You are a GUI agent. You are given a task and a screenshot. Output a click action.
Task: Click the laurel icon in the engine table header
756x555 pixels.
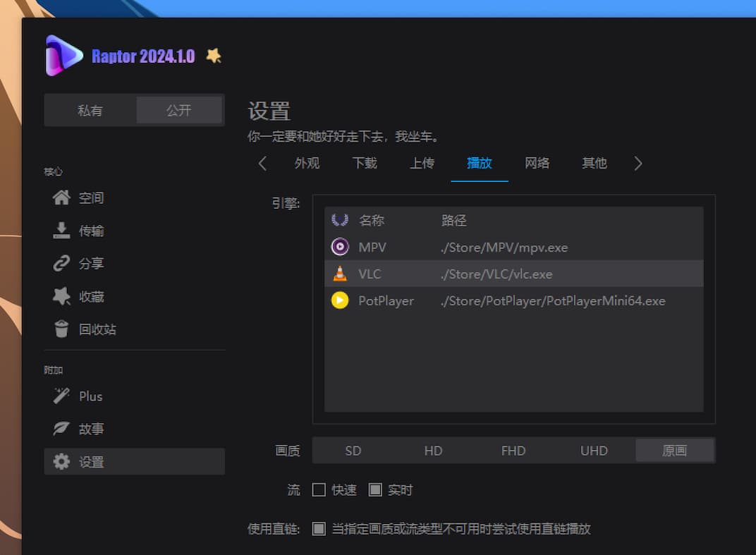click(x=340, y=220)
